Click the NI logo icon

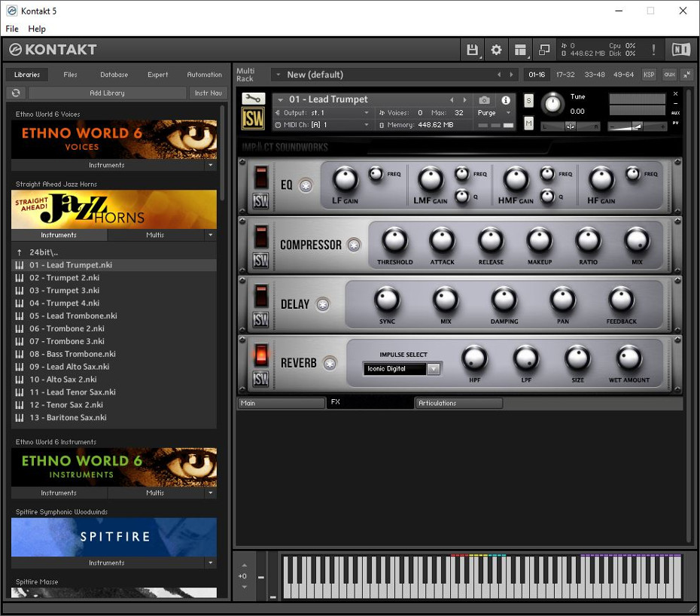681,50
